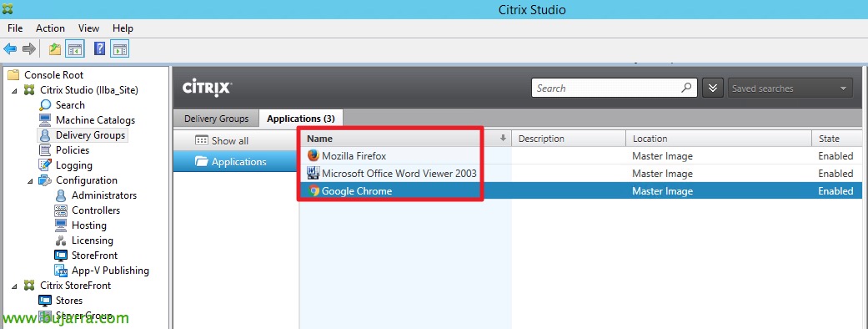Click the Location column header
The height and width of the screenshot is (329, 868).
pyautogui.click(x=719, y=138)
